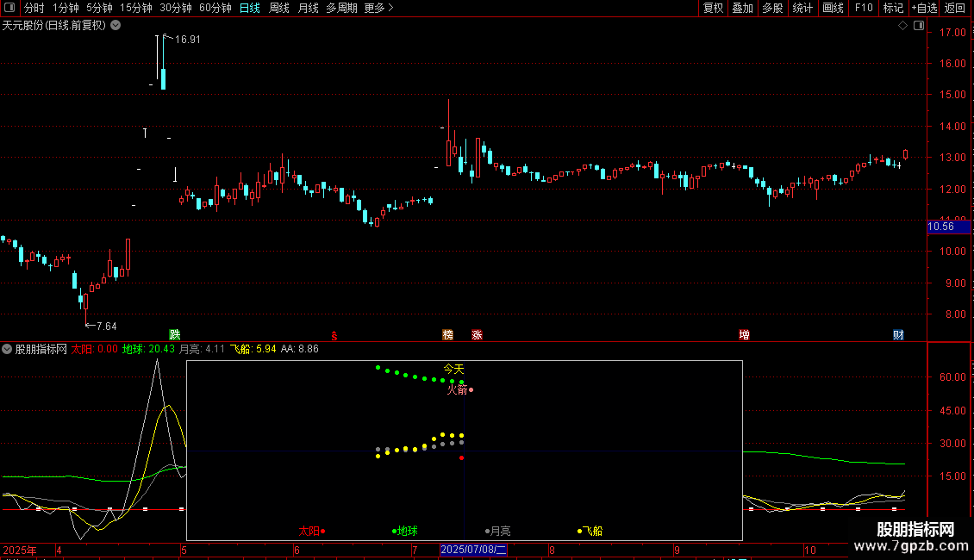
Task: Open 股朋指标网 indicator dropdown arrow
Action: point(7,349)
